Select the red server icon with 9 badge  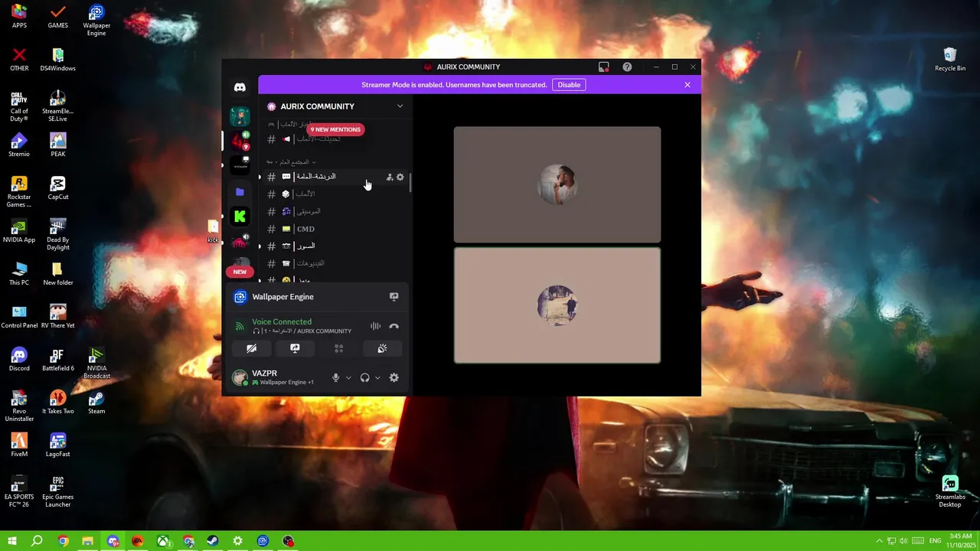click(x=240, y=141)
